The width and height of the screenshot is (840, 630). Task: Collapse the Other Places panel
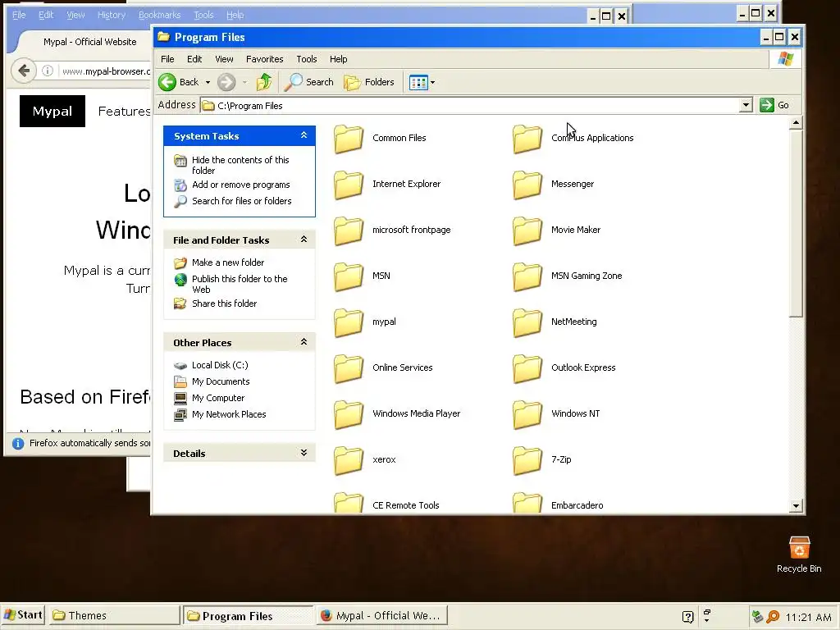point(304,342)
